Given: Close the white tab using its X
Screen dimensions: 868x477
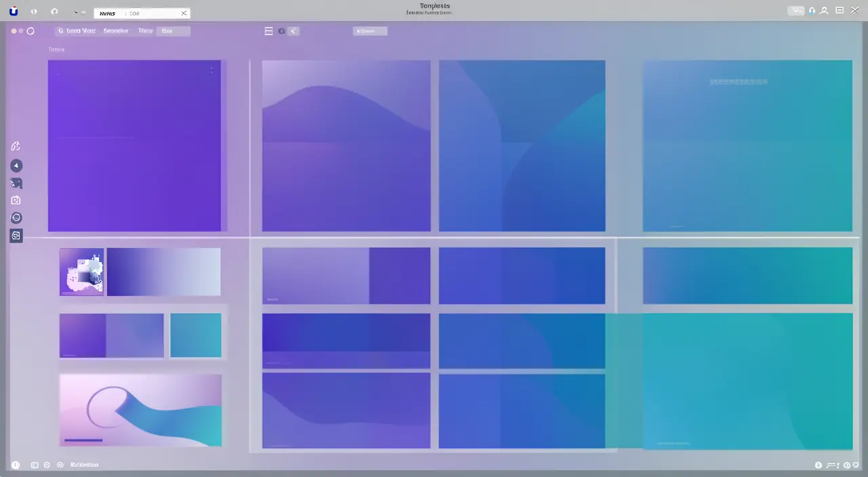Looking at the screenshot, I should (x=183, y=13).
